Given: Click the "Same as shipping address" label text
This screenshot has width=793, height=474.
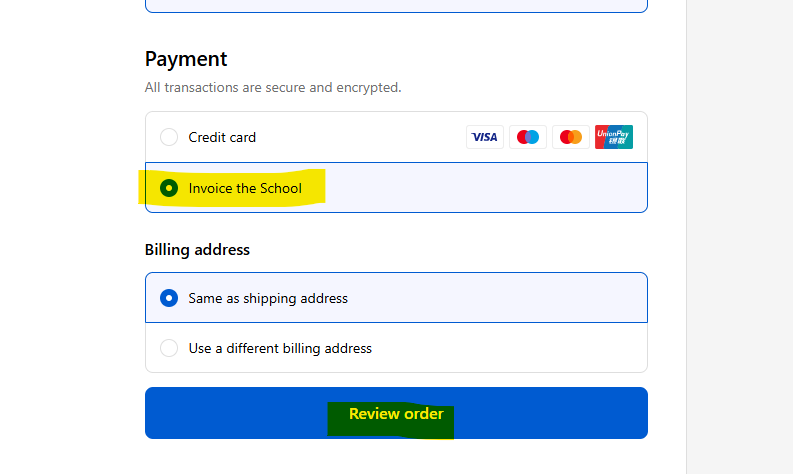Looking at the screenshot, I should (268, 298).
